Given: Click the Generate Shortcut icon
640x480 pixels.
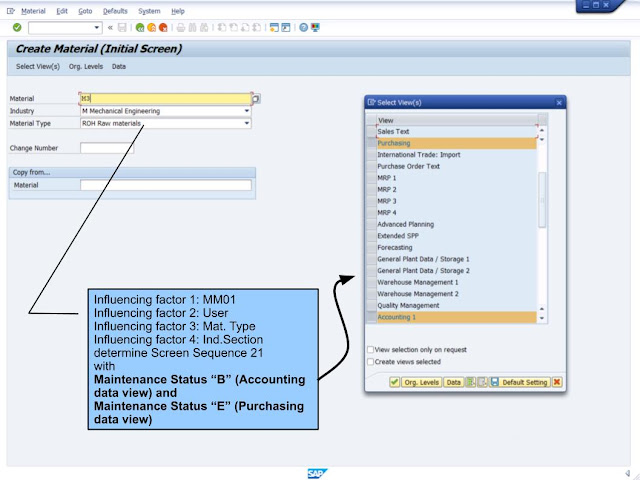Looking at the screenshot, I should click(286, 27).
